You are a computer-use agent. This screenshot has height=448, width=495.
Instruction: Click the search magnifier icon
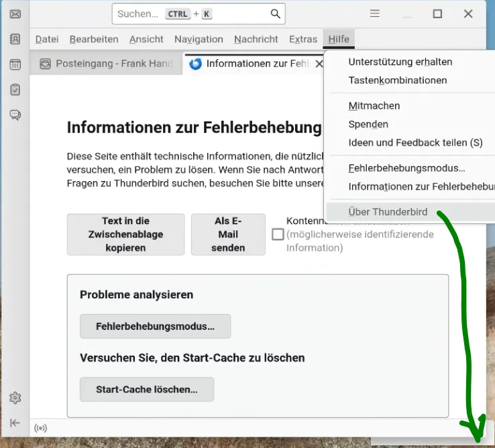[275, 14]
